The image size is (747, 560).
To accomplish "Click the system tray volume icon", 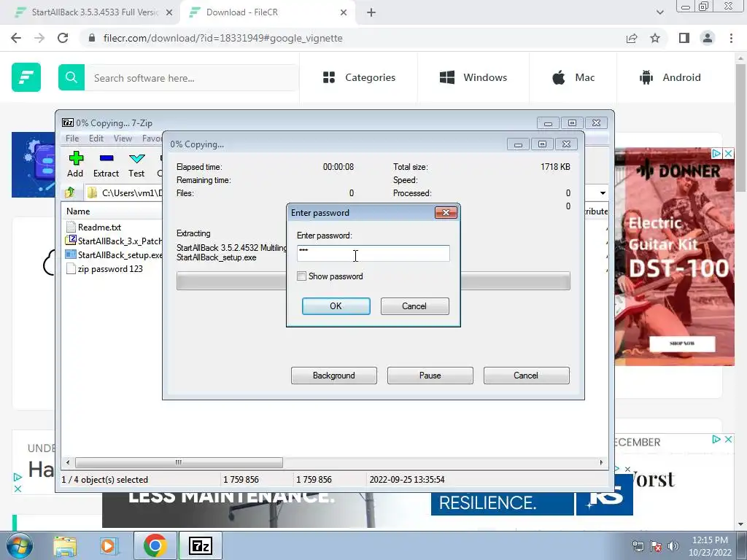I will [x=673, y=546].
